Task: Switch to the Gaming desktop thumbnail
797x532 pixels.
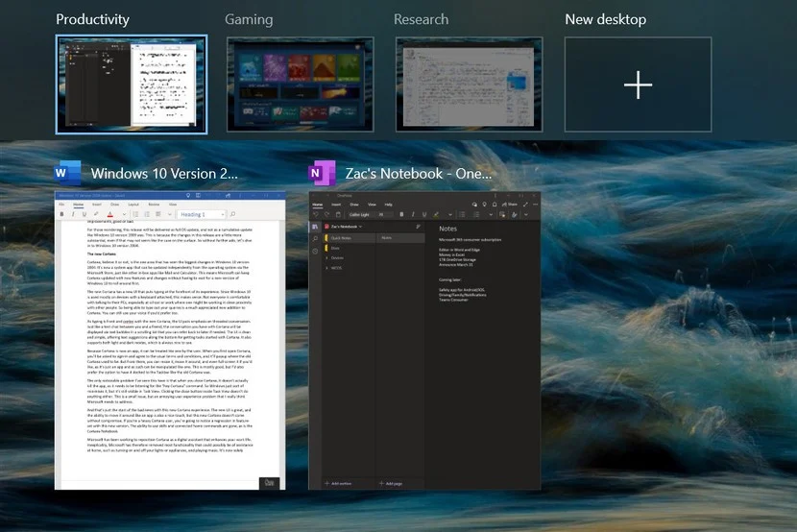Action: point(300,85)
